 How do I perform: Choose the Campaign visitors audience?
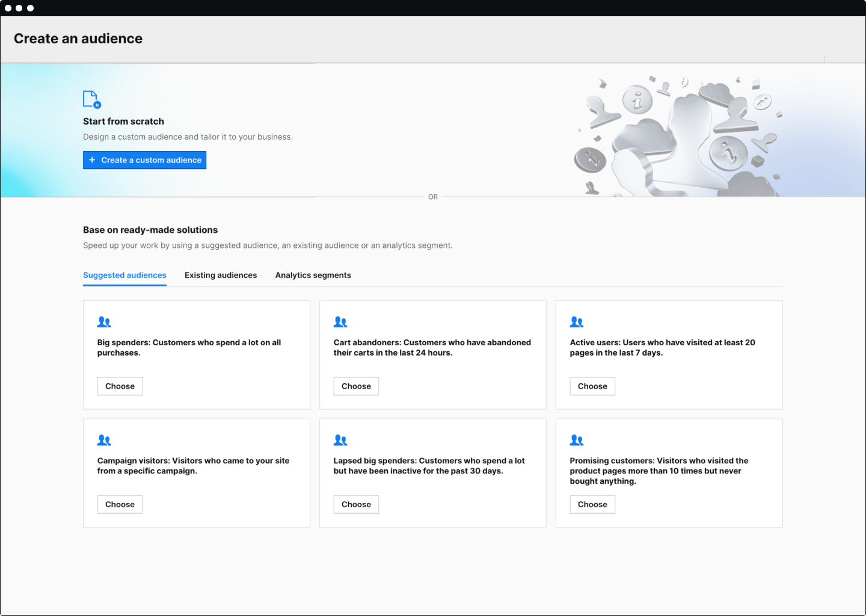point(120,505)
